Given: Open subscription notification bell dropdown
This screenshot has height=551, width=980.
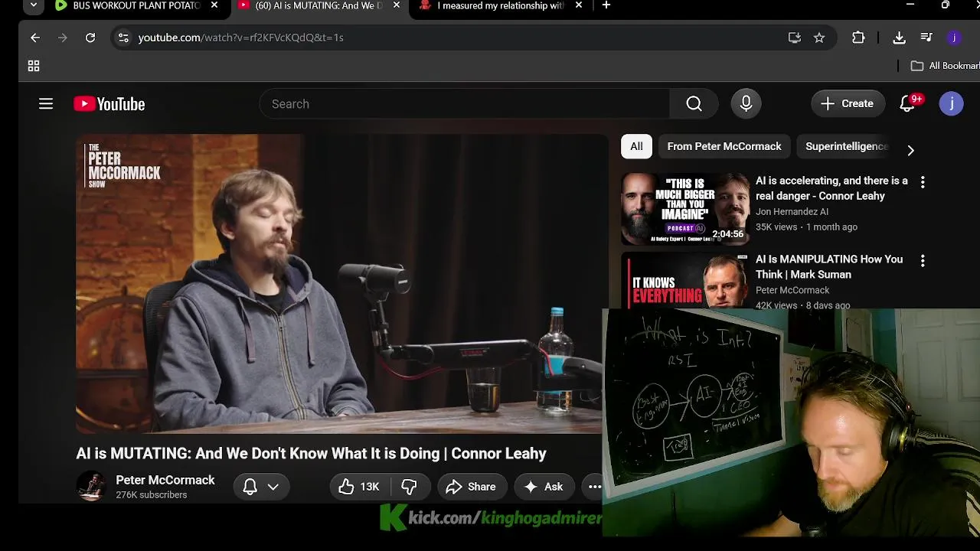Looking at the screenshot, I should (261, 487).
